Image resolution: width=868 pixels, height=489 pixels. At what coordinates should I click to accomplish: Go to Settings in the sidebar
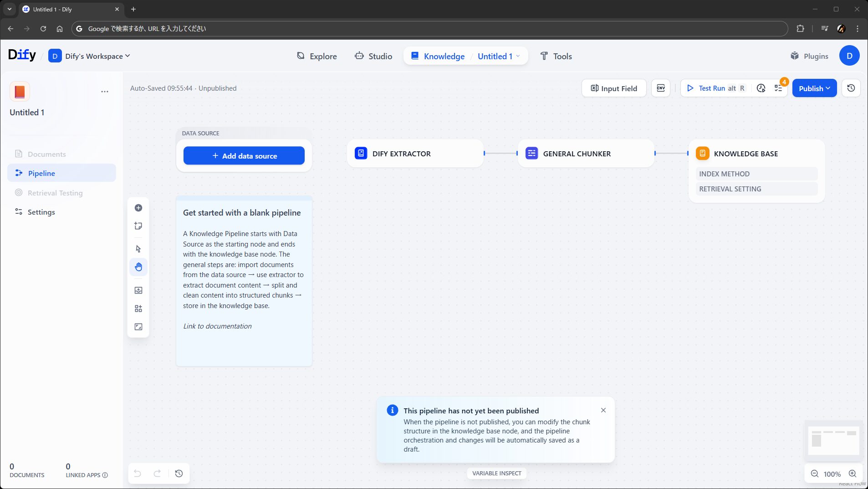point(41,212)
